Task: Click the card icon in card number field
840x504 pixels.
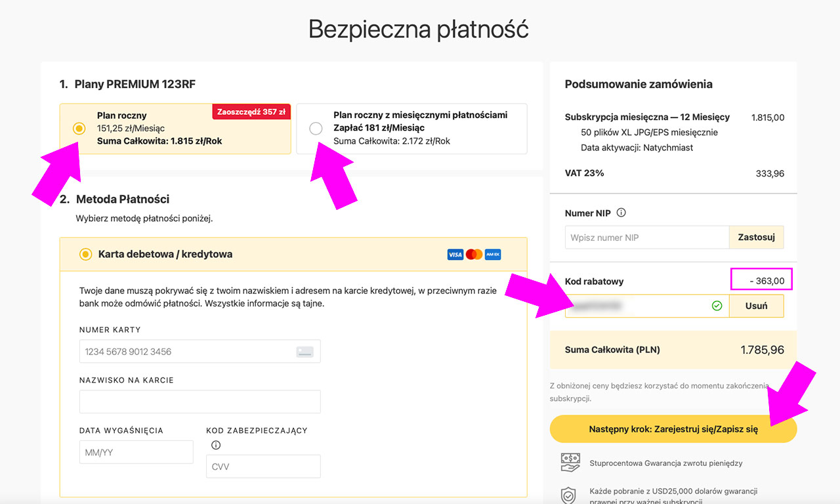Action: click(x=304, y=352)
